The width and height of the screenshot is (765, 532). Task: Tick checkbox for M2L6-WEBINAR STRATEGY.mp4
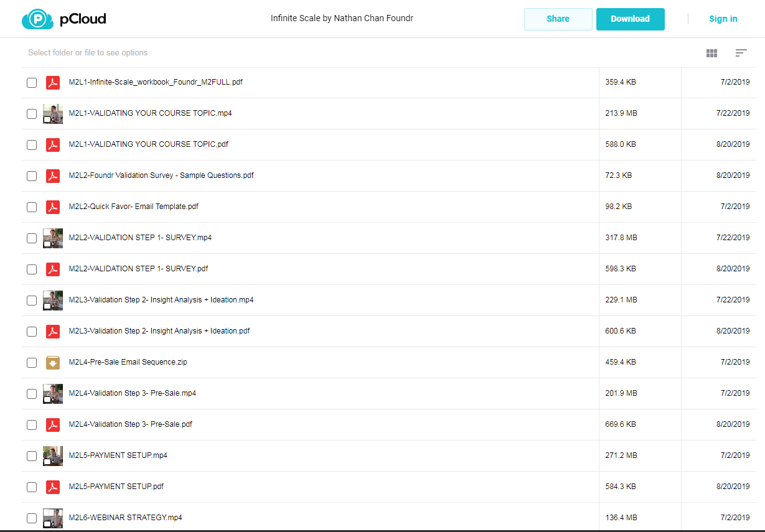coord(32,518)
